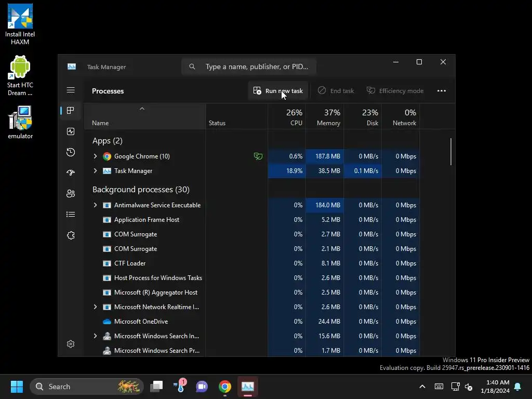Open the Startup apps icon in sidebar
This screenshot has width=532, height=399.
point(71,172)
